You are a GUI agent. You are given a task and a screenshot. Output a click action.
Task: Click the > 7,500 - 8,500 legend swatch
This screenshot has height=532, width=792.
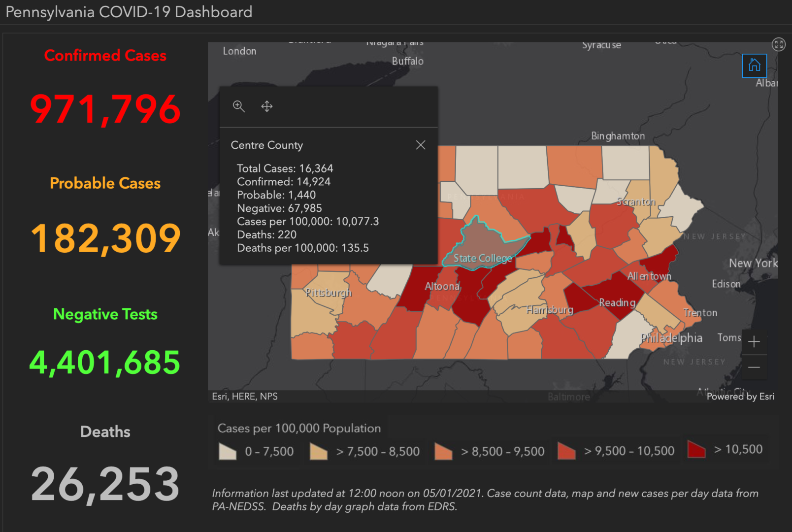click(x=319, y=451)
